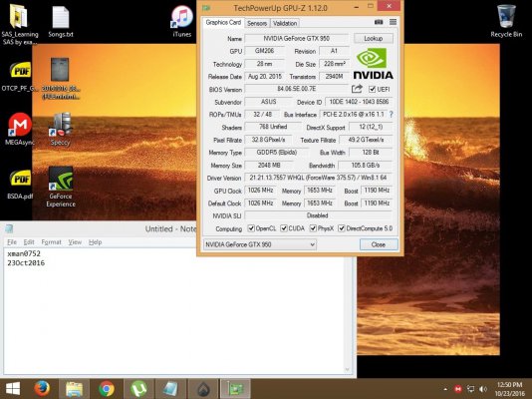The image size is (532, 399).
Task: Expand the NVIDIA GeForce GTX 950 dropdown
Action: point(260,244)
